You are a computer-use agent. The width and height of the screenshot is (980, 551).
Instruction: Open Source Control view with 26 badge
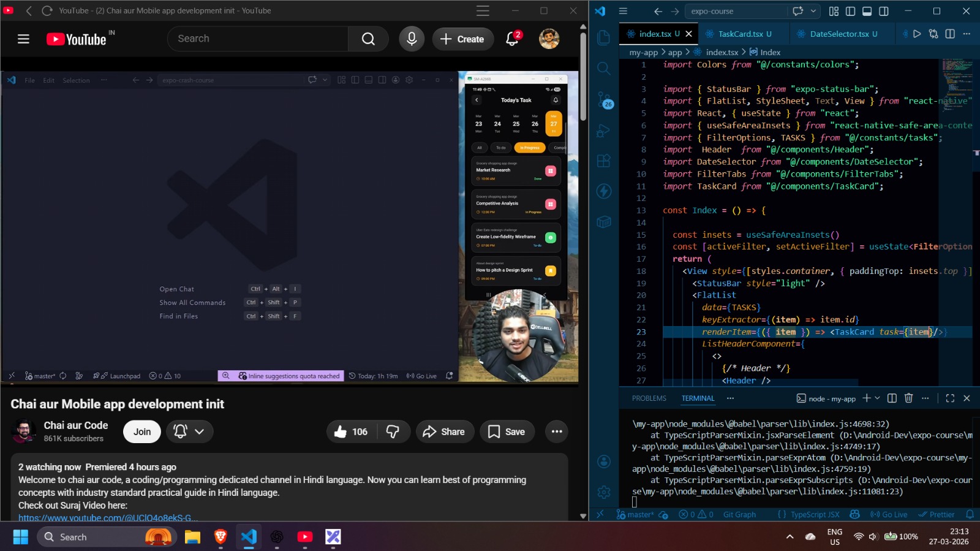[604, 99]
